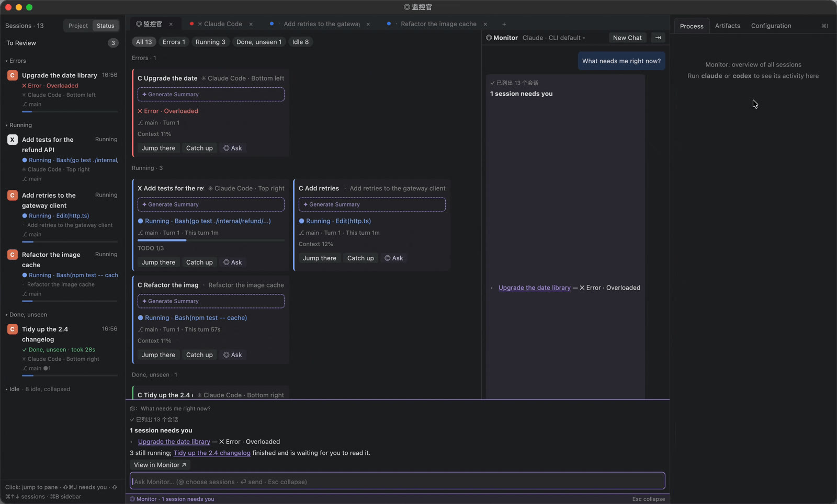Open the Artifacts tab
837x504 pixels.
click(x=728, y=26)
